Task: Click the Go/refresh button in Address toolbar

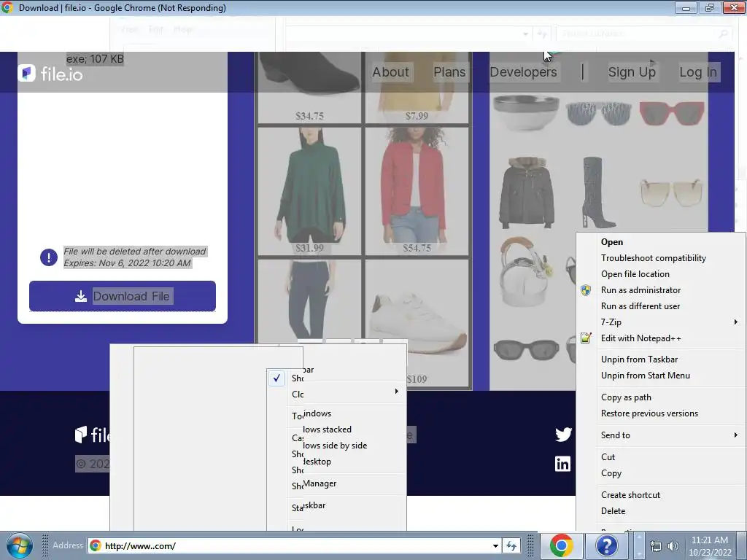Action: 511,545
